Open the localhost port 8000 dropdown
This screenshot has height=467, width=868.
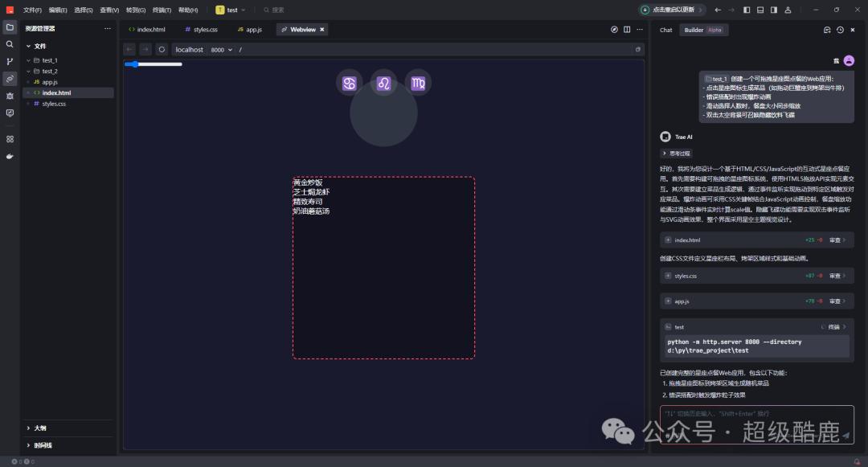click(221, 50)
